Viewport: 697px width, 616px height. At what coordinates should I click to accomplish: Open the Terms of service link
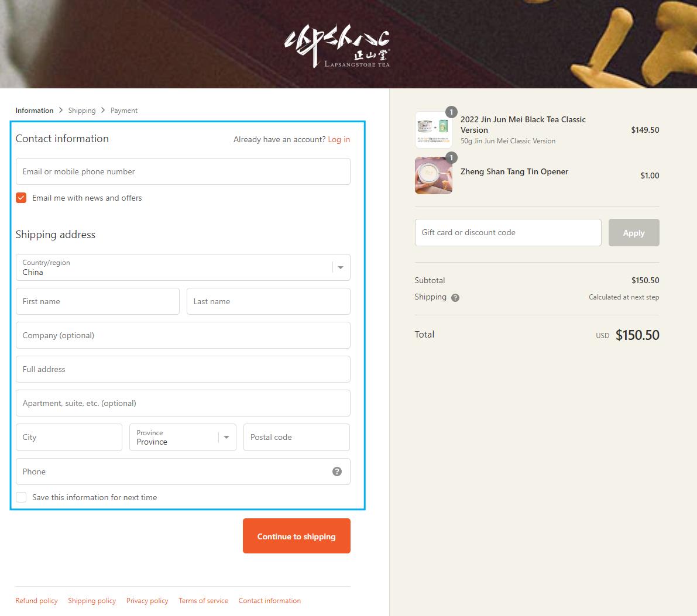(x=203, y=601)
